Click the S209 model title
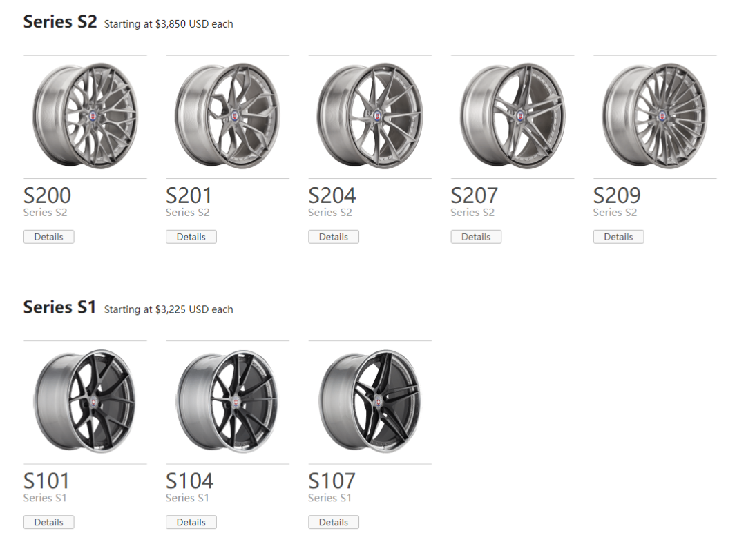Image resolution: width=746 pixels, height=560 pixels. coord(617,195)
